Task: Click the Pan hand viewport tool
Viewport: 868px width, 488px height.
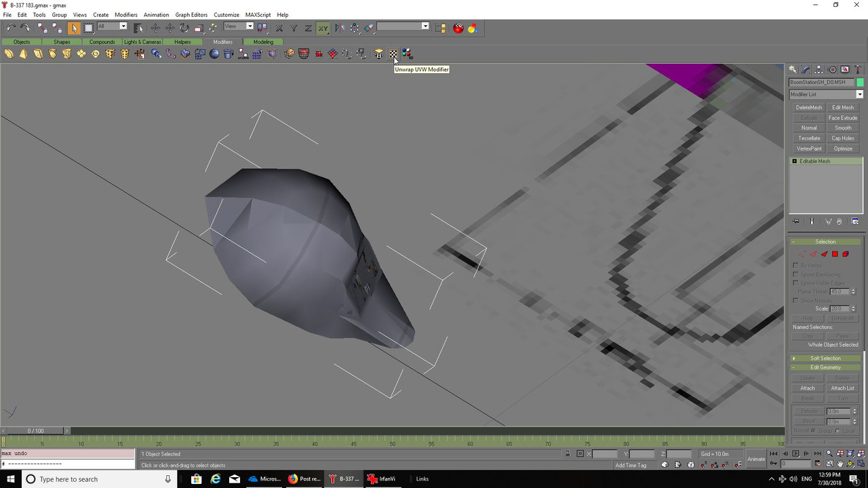Action: [x=840, y=464]
